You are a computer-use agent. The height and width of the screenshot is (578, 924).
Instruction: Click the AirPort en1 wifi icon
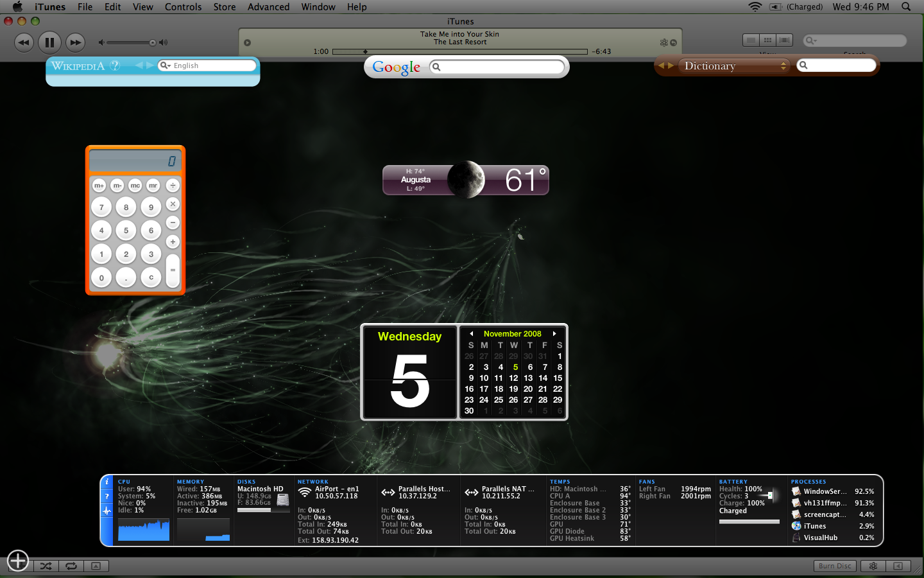305,493
